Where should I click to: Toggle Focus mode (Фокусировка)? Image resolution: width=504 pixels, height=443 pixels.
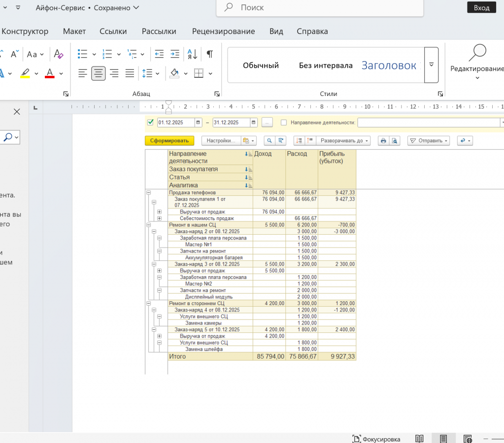376,439
